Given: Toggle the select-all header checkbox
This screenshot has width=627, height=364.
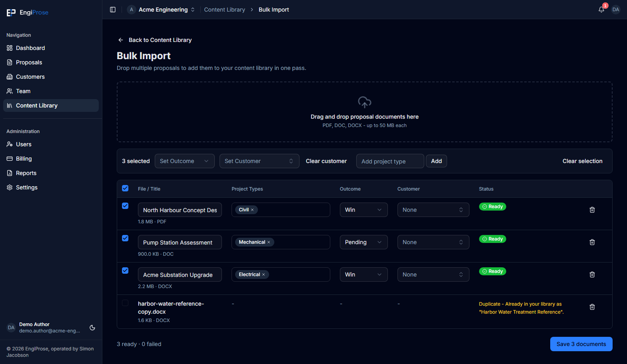Looking at the screenshot, I should (x=125, y=188).
